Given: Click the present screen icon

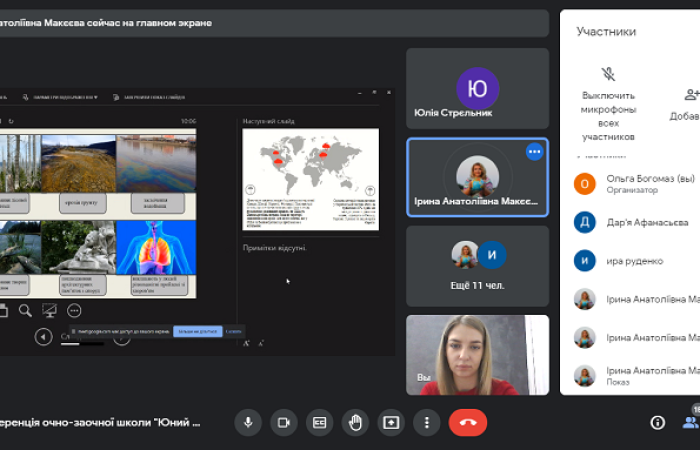Looking at the screenshot, I should [391, 422].
